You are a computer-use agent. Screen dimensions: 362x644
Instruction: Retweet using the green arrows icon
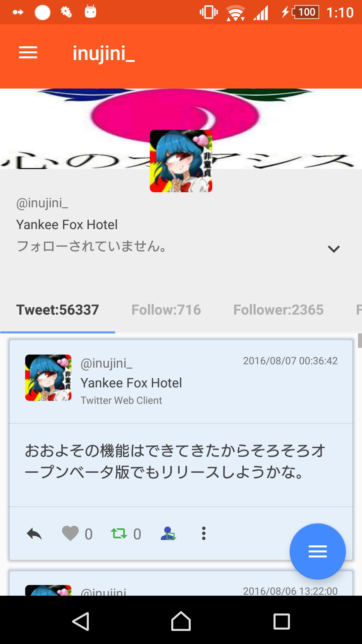119,533
